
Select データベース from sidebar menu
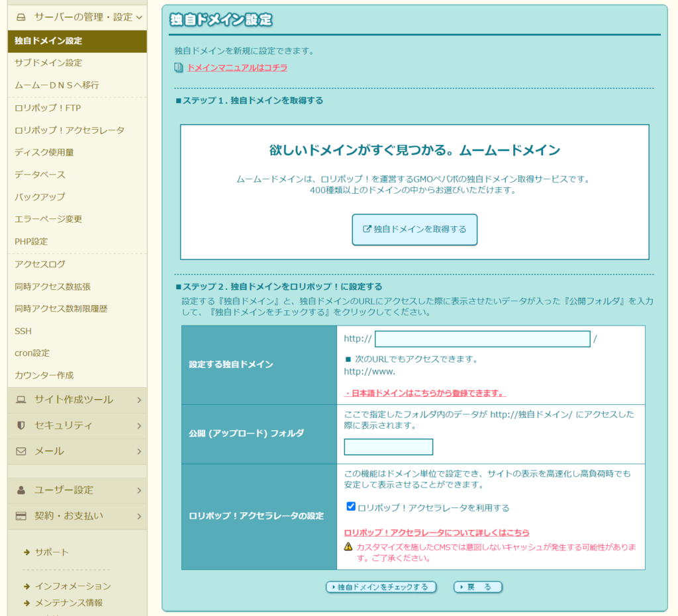40,175
